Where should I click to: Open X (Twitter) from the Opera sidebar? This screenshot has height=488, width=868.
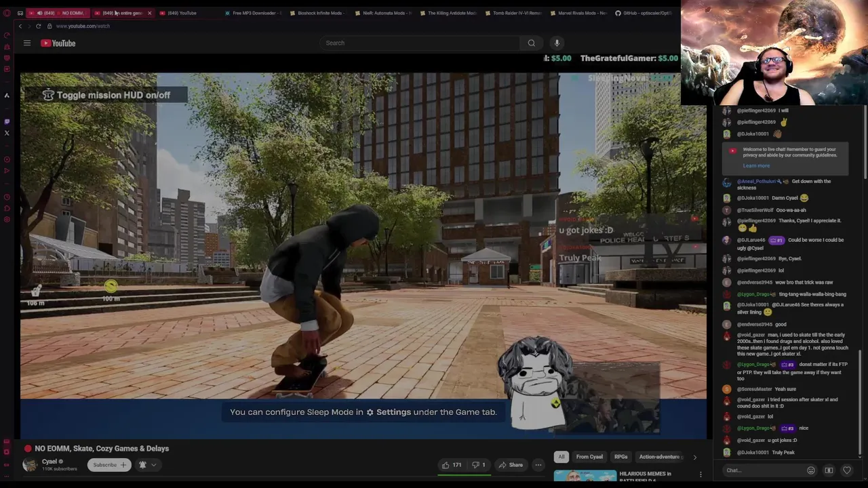coord(7,133)
